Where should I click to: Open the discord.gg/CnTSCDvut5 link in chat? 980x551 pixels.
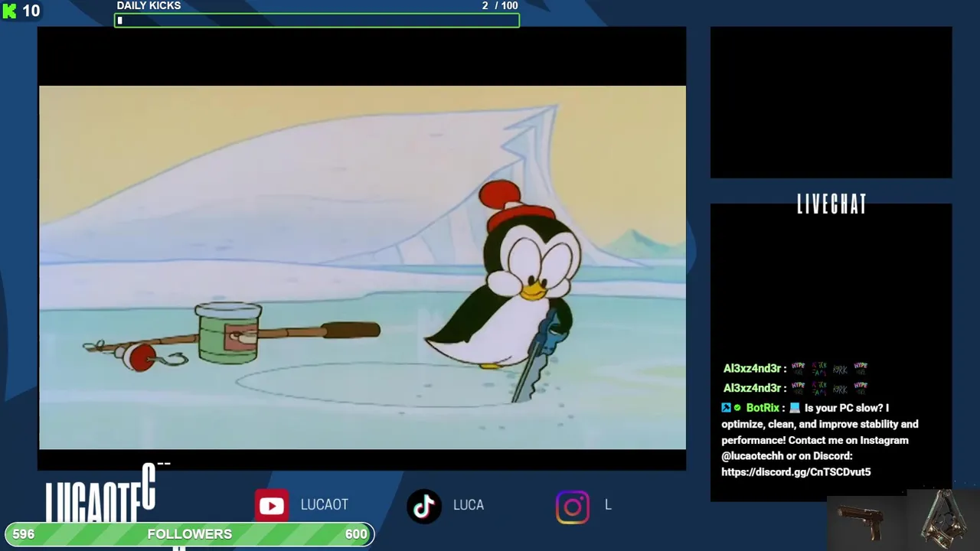coord(795,472)
